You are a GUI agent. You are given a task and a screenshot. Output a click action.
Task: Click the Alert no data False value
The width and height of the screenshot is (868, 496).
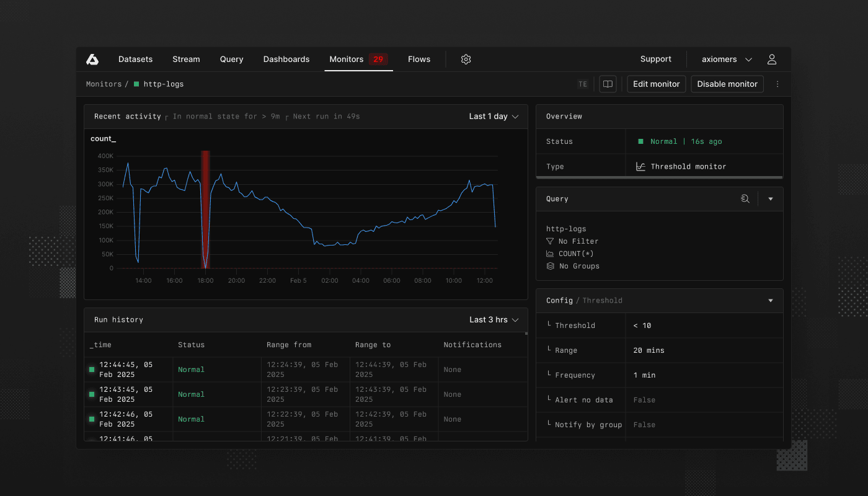tap(644, 400)
